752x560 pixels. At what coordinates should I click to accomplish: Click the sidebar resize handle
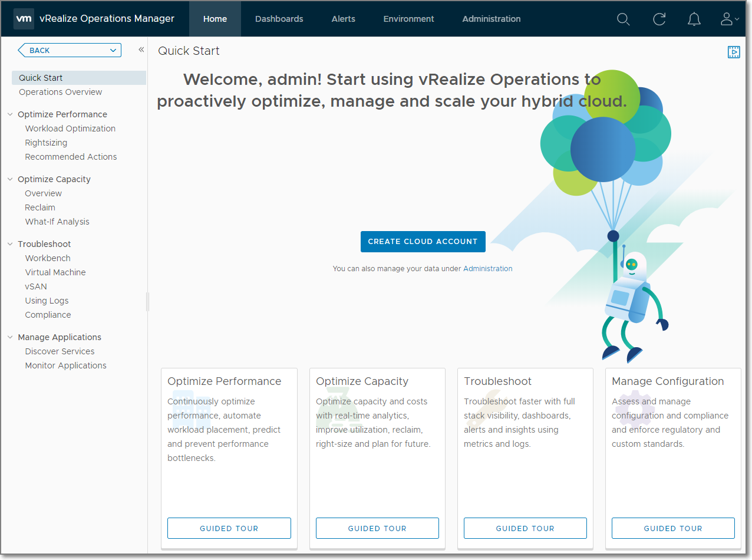click(147, 302)
